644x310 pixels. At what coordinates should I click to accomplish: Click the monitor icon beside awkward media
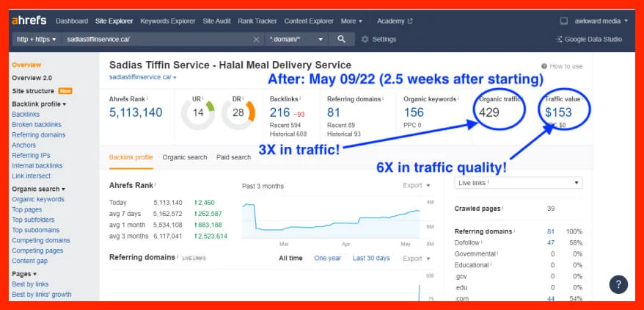tap(564, 21)
